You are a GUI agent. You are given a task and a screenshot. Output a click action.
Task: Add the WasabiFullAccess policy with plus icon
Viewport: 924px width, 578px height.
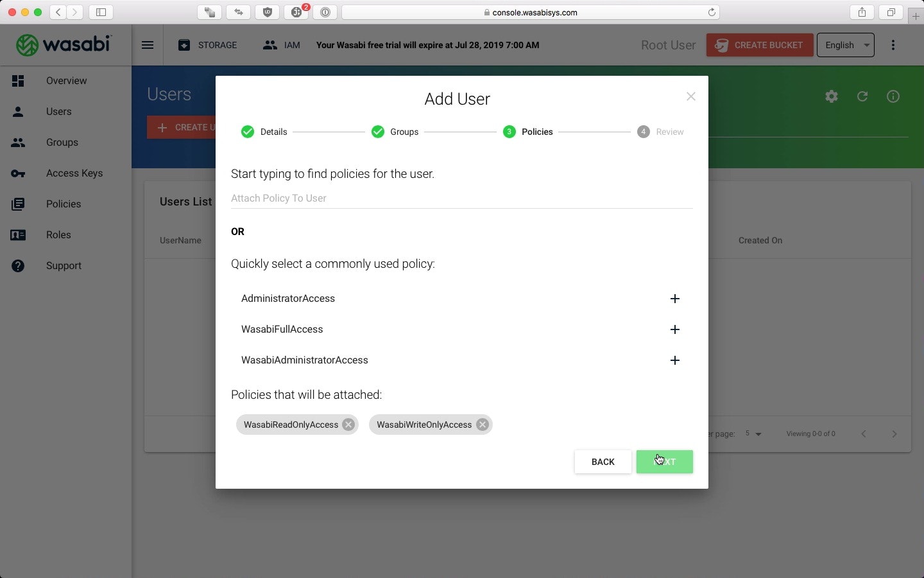(x=674, y=329)
